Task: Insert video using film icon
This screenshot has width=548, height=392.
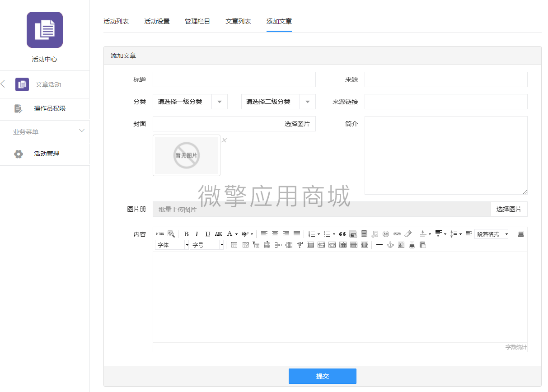Action: 364,234
